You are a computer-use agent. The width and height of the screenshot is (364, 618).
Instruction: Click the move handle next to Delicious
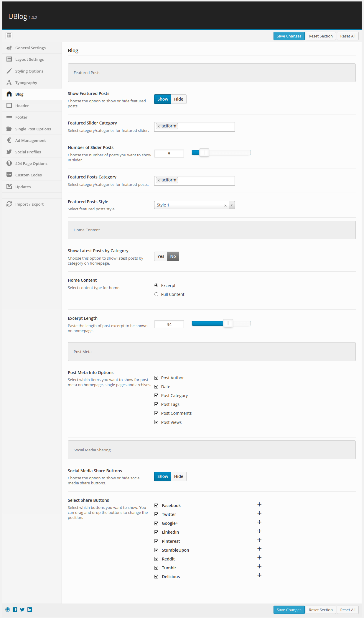click(259, 575)
